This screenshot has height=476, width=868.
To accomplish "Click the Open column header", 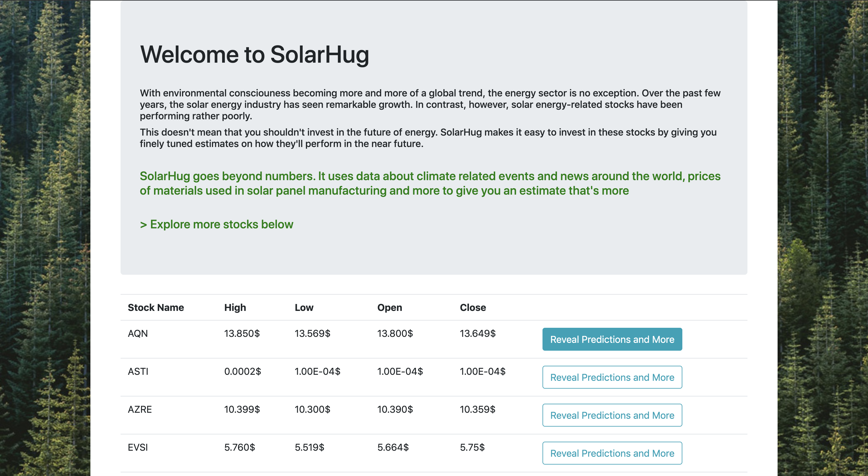I will (389, 308).
